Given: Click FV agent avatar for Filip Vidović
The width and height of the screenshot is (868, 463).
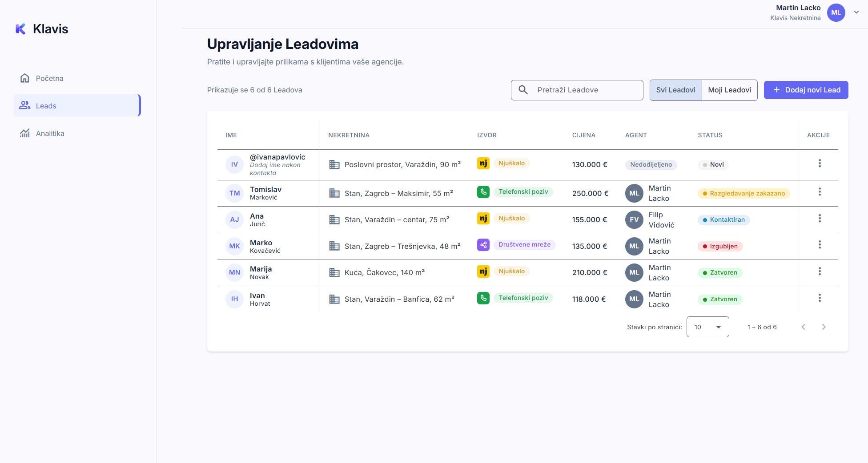Looking at the screenshot, I should (x=634, y=220).
